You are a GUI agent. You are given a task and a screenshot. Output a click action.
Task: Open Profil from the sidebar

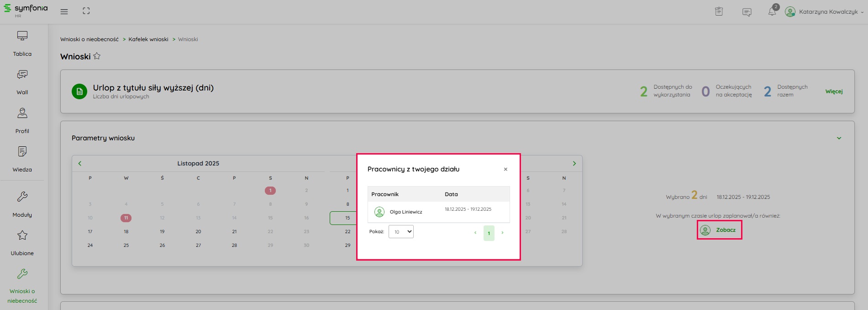pos(22,121)
